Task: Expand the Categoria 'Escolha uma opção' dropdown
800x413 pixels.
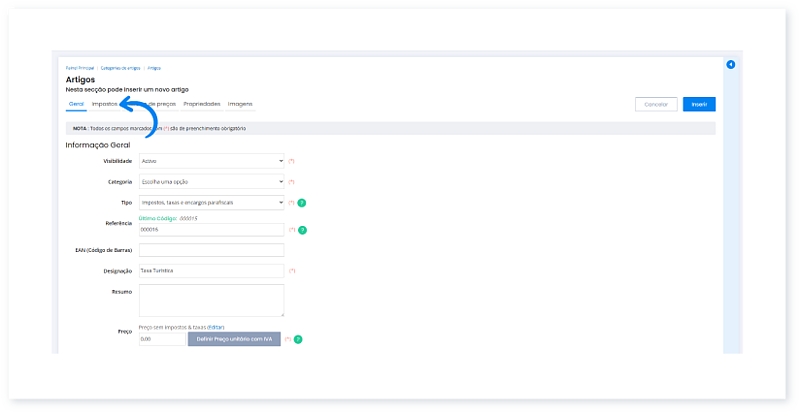Action: click(211, 182)
